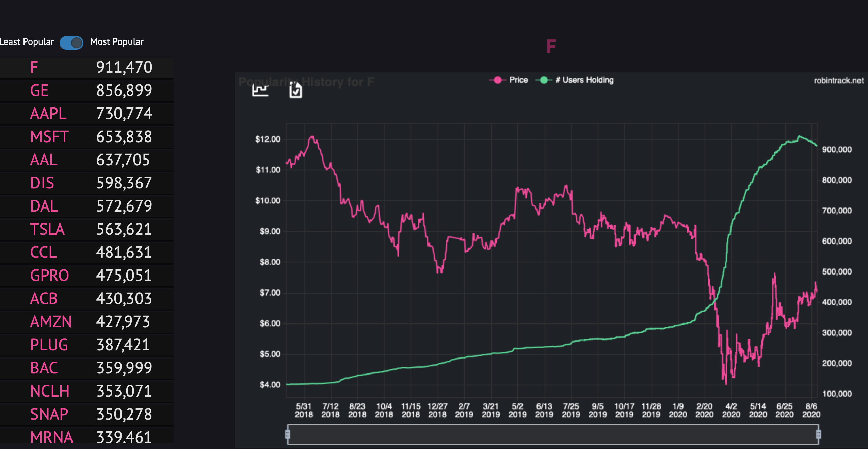Screen dimensions: 868x449
Task: Click the 653,838 holder count
Action: click(124, 137)
